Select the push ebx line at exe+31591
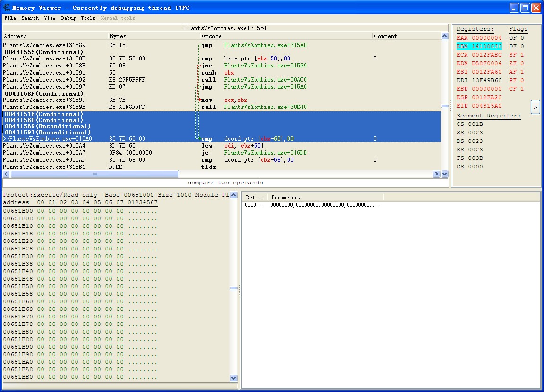Image resolution: width=544 pixels, height=392 pixels. coord(221,73)
